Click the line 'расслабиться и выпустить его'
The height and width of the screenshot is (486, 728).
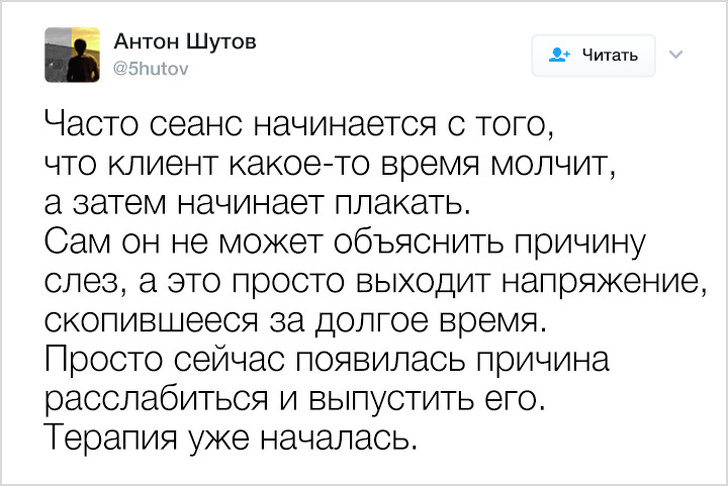tap(297, 399)
